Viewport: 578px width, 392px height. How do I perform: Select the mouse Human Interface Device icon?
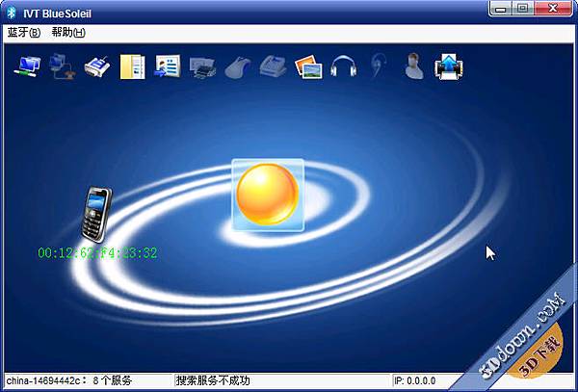(238, 67)
